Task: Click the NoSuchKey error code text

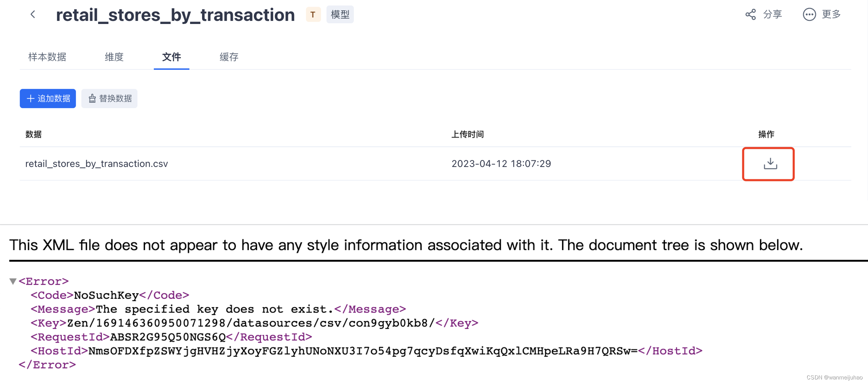Action: (106, 295)
